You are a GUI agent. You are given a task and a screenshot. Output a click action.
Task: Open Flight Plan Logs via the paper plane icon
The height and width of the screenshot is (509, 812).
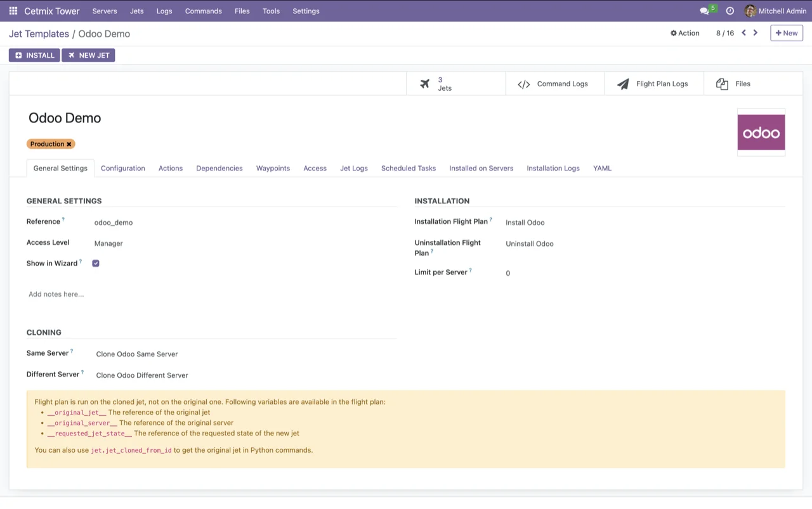[623, 83]
